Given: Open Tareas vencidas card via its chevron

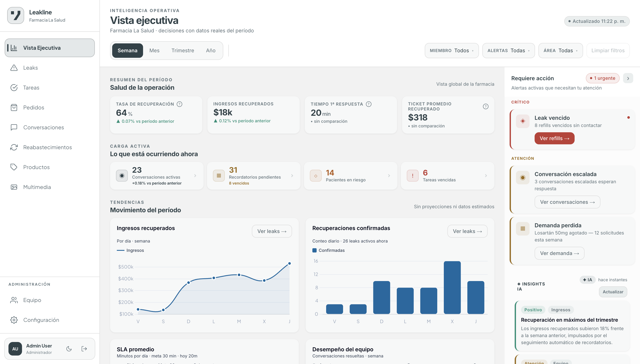Looking at the screenshot, I should [x=486, y=176].
